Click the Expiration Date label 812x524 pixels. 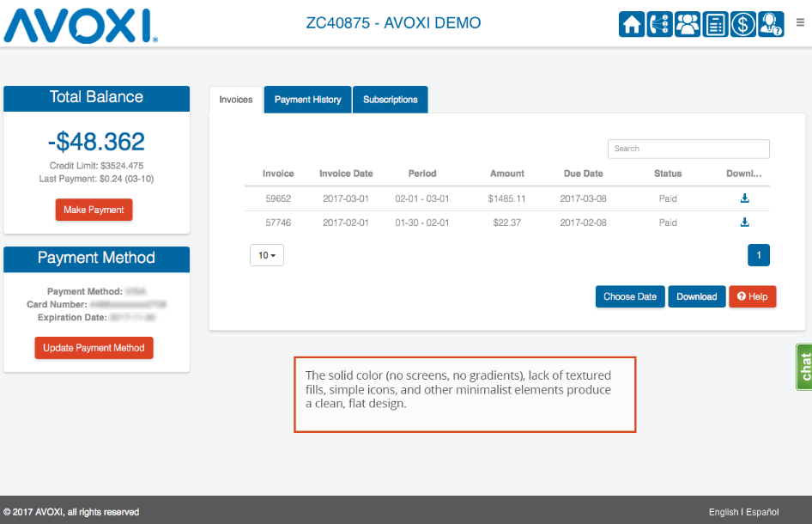point(72,317)
